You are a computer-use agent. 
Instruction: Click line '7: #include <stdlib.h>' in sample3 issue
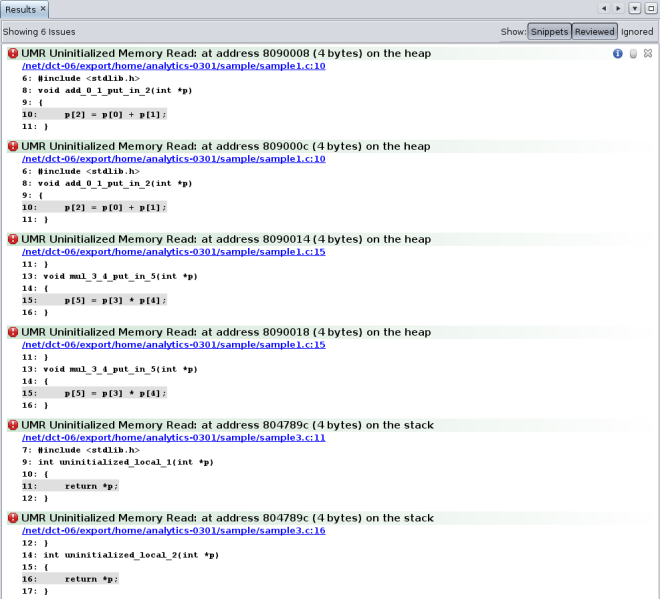tap(80, 450)
